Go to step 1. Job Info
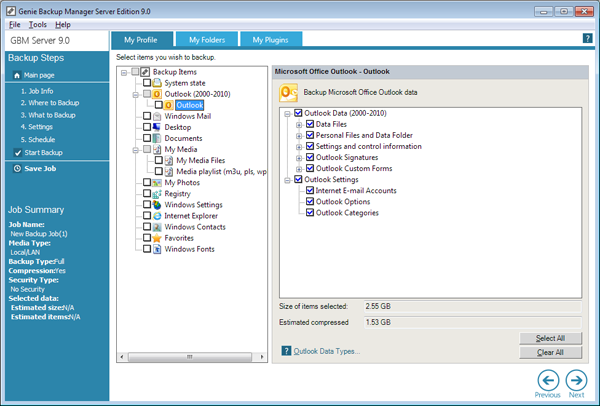This screenshot has height=406, width=600. click(37, 91)
